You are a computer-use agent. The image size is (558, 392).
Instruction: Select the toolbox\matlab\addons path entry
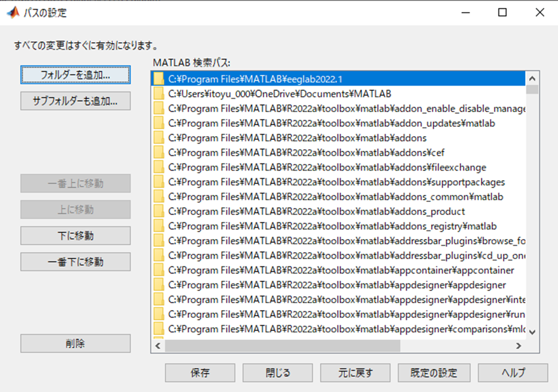pyautogui.click(x=339, y=137)
